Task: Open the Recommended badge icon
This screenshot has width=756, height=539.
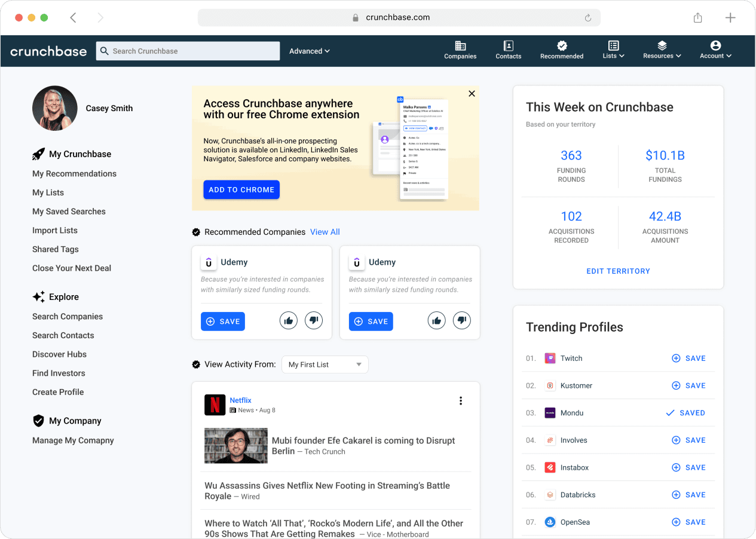Action: click(562, 46)
